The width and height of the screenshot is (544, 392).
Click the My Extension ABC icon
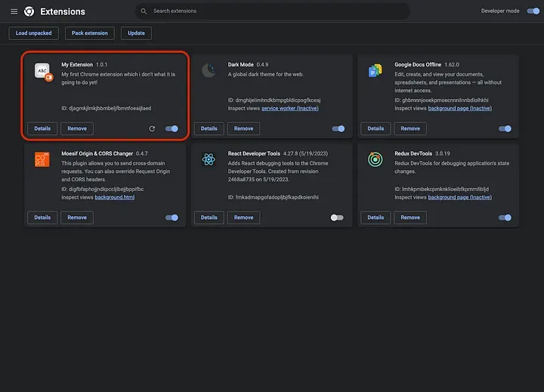(43, 72)
